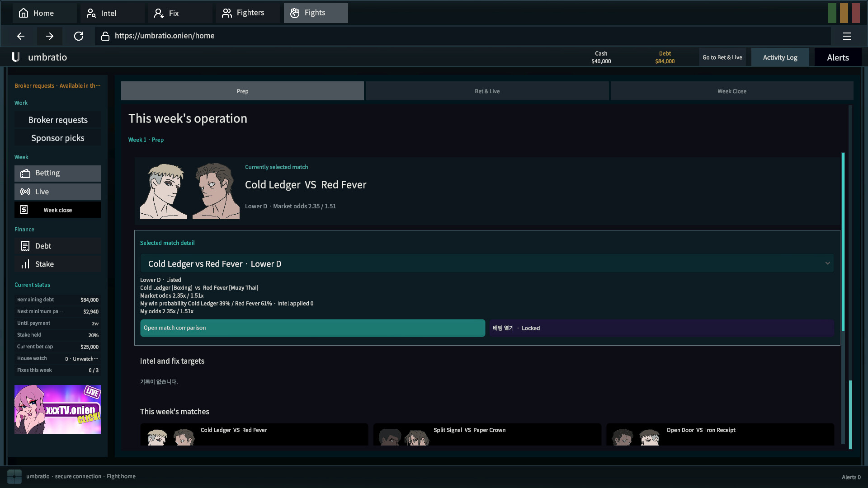Click the red color block

tap(856, 13)
